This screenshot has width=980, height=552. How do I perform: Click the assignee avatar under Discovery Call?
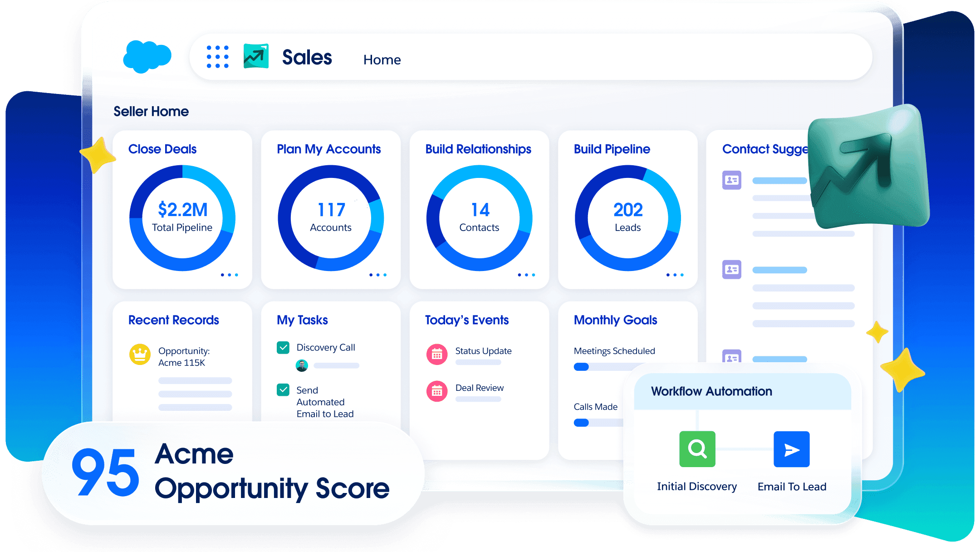pos(302,365)
